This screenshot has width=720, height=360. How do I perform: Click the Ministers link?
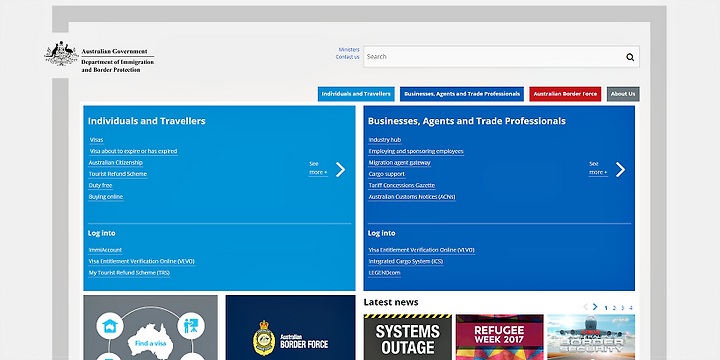[349, 50]
